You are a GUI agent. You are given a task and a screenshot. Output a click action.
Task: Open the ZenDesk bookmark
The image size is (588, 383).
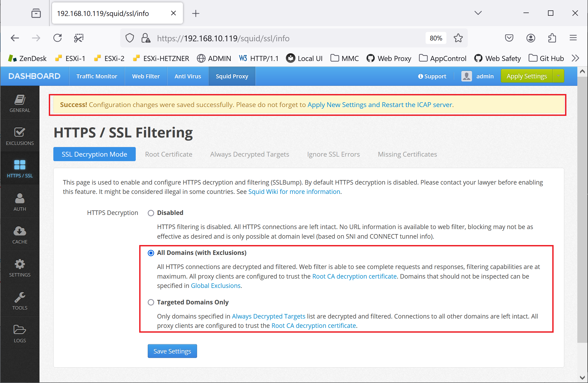(x=27, y=58)
